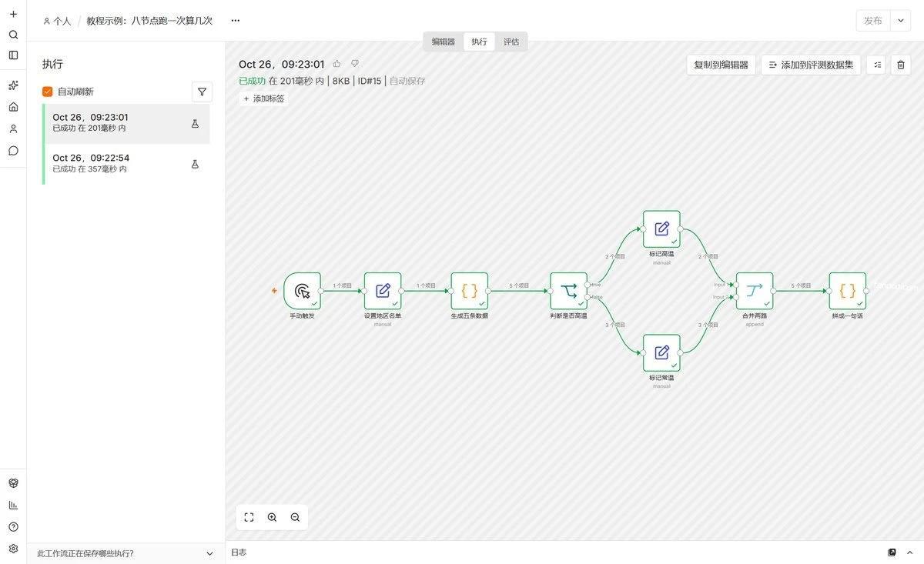Click the 5 个项目 connection before 判断是否高温

[x=519, y=285]
